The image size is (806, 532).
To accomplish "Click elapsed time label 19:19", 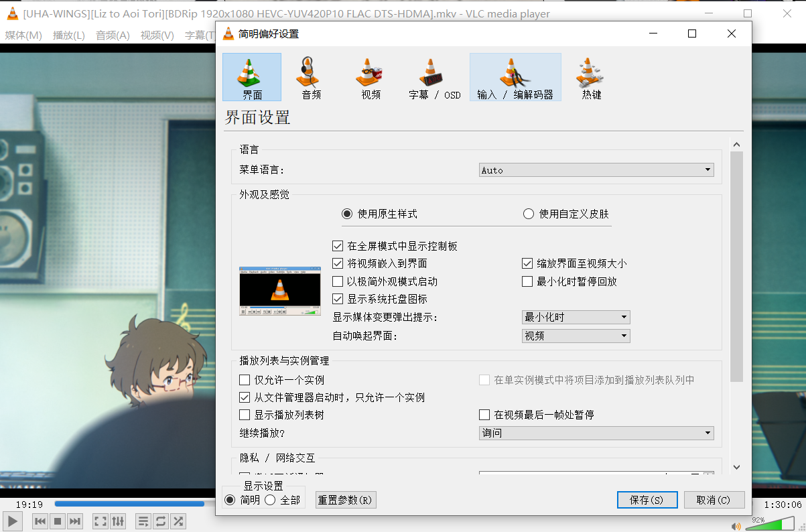I will pyautogui.click(x=29, y=504).
